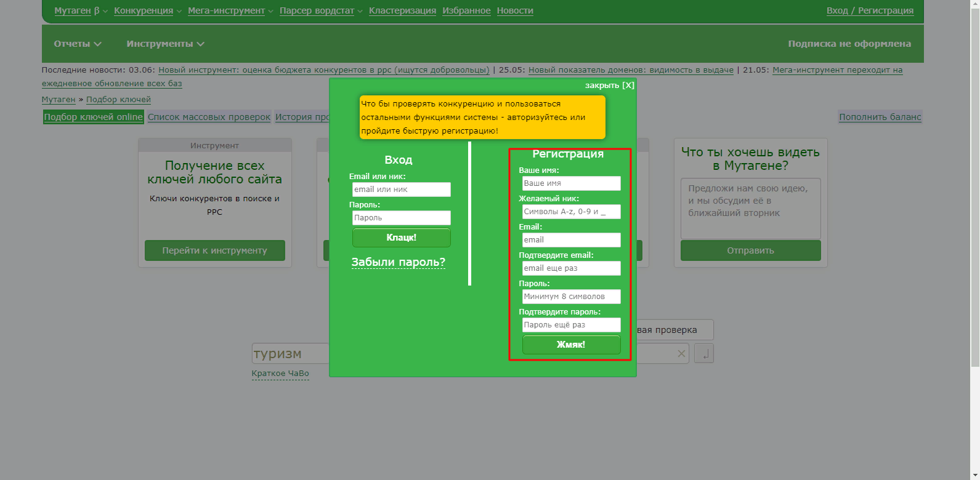Open the Конкуренция dropdown menu
980x480 pixels.
click(x=148, y=10)
